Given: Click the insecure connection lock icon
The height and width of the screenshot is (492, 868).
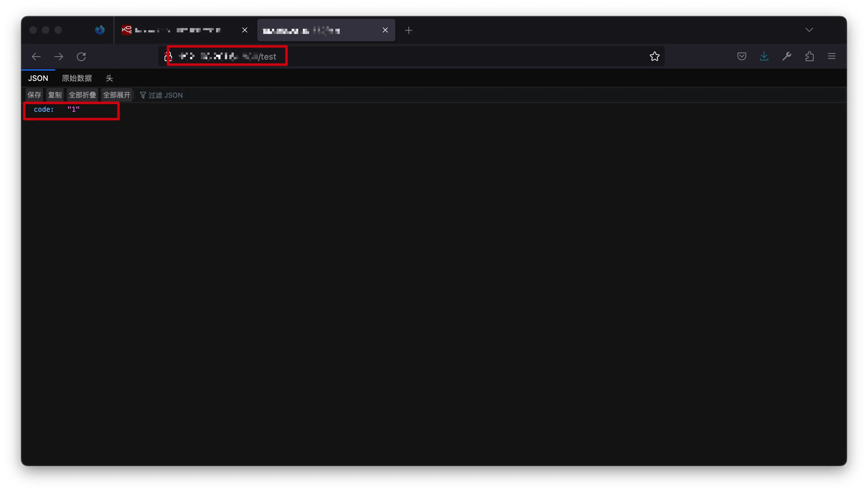Looking at the screenshot, I should point(168,57).
